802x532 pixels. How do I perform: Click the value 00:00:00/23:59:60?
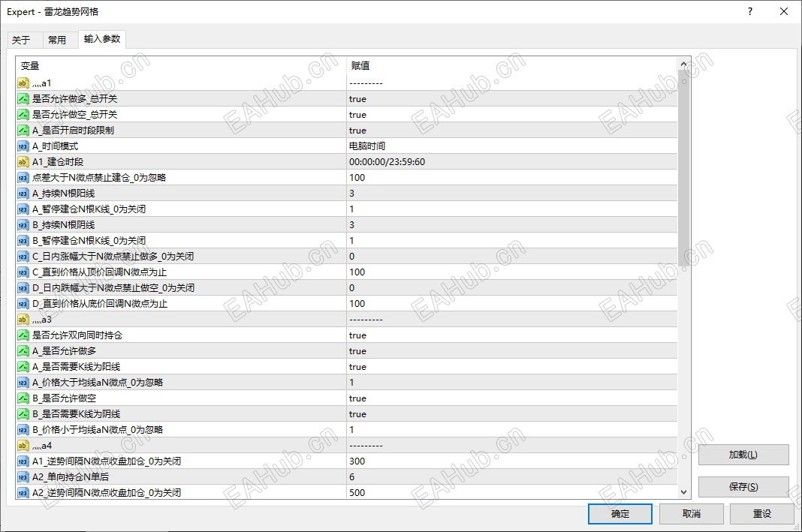pyautogui.click(x=387, y=162)
